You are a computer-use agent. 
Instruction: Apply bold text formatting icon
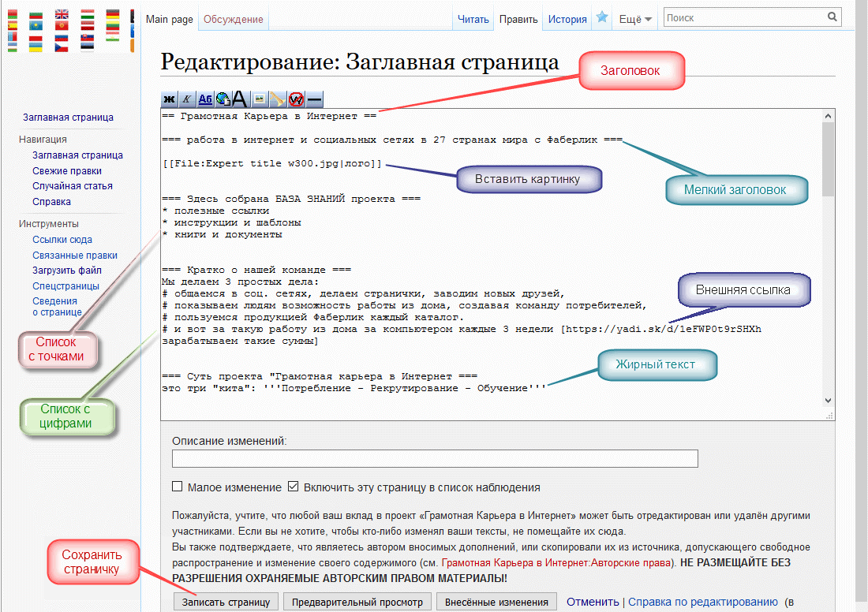pyautogui.click(x=170, y=99)
